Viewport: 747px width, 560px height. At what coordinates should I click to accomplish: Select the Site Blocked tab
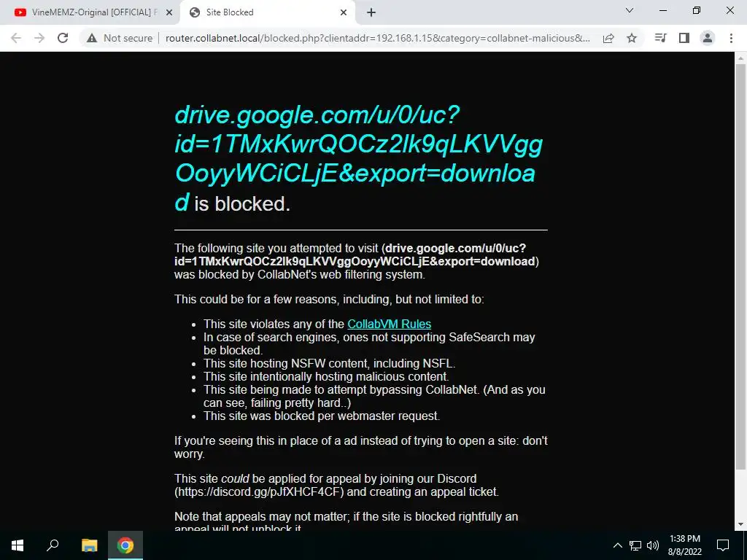point(267,12)
